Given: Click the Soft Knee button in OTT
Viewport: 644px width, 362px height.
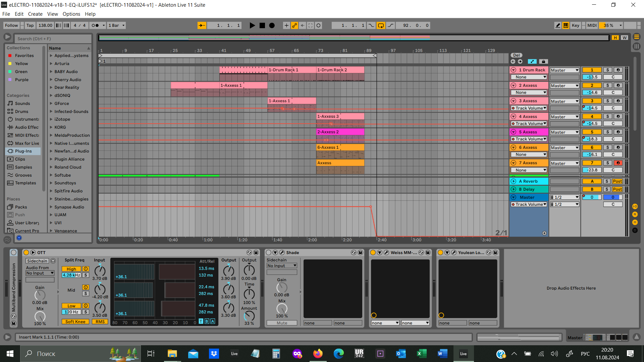Looking at the screenshot, I should [x=75, y=322].
